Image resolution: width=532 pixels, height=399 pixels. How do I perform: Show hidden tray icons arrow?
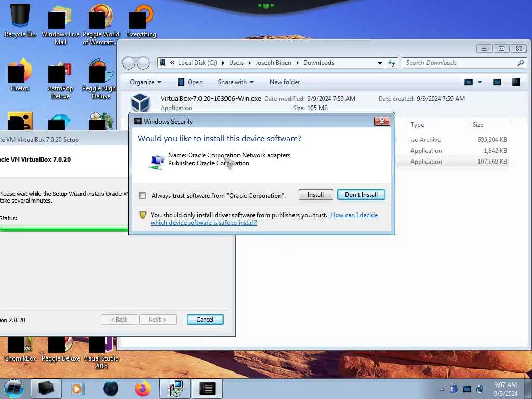[442, 389]
